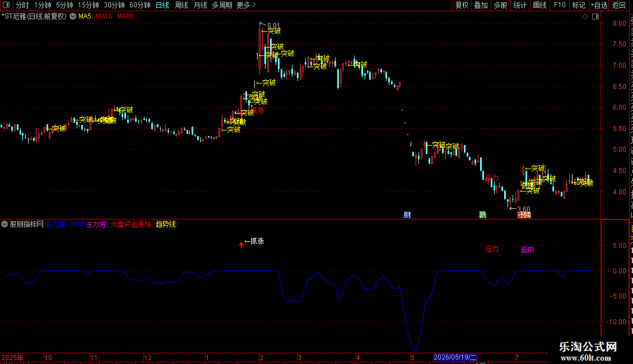Click the 趋势线 indicator label
This screenshot has width=633, height=364.
(166, 224)
